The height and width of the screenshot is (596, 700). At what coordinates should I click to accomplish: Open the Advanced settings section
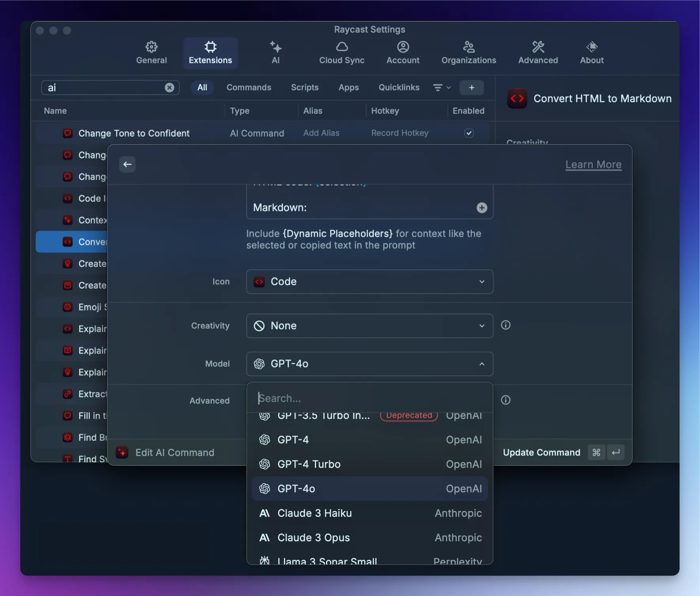point(537,53)
